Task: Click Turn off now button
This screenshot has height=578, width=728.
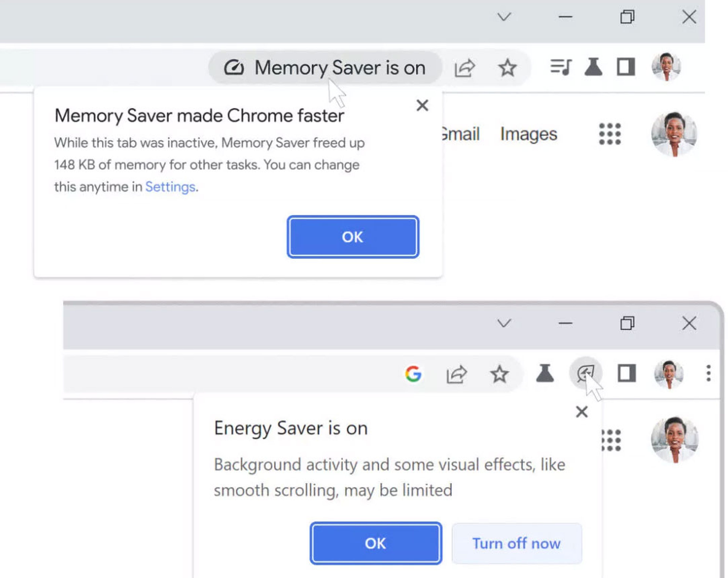Action: (x=516, y=543)
